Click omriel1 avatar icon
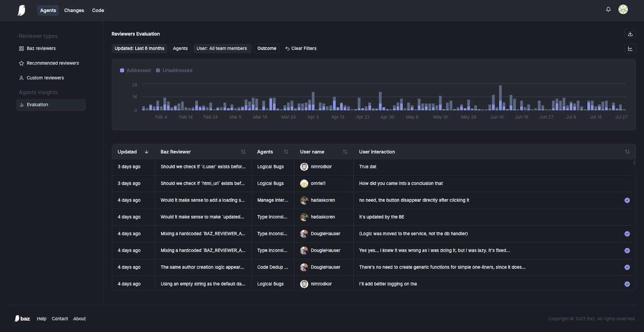Viewport: 644px width, 332px height. coord(304,184)
